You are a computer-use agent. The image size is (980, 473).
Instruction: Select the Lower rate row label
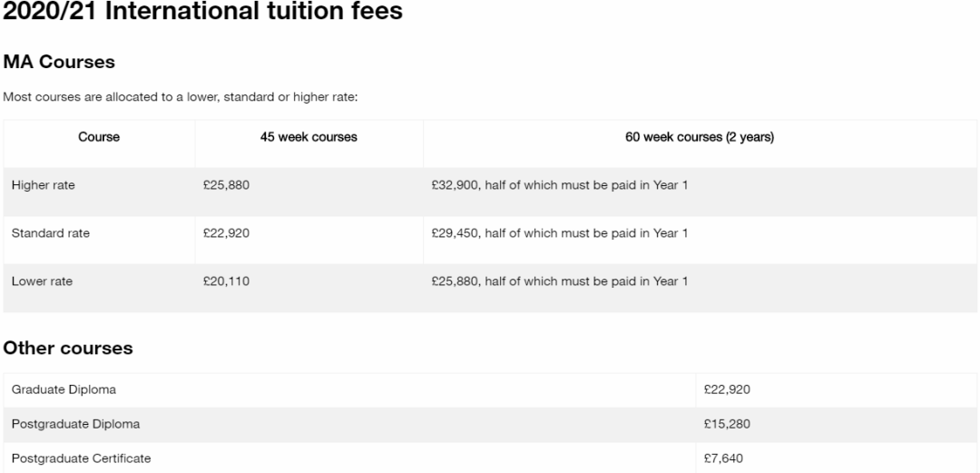(42, 281)
